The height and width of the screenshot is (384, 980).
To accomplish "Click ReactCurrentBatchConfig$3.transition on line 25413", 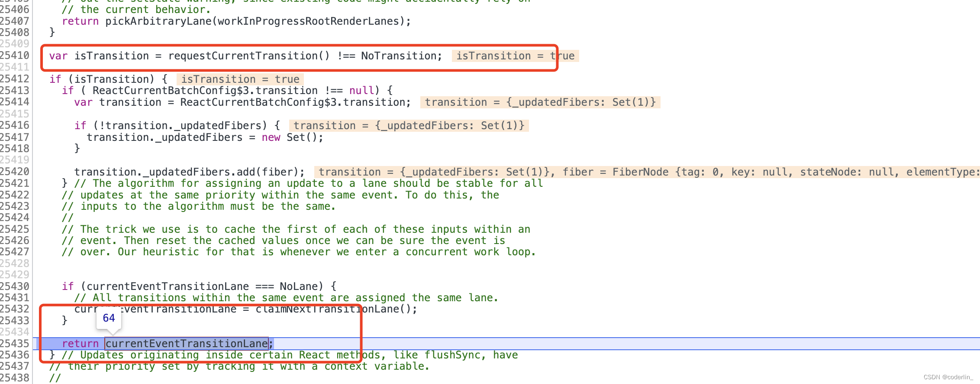I will [x=205, y=91].
